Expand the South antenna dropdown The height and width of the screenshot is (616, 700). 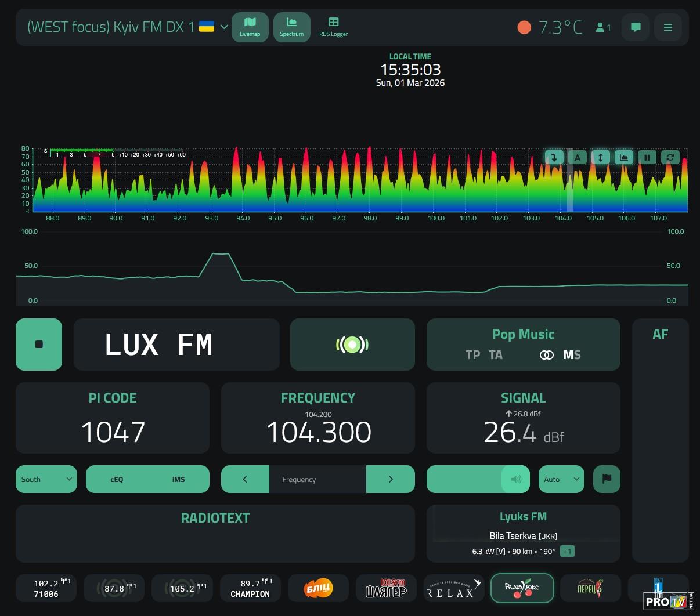(x=46, y=479)
